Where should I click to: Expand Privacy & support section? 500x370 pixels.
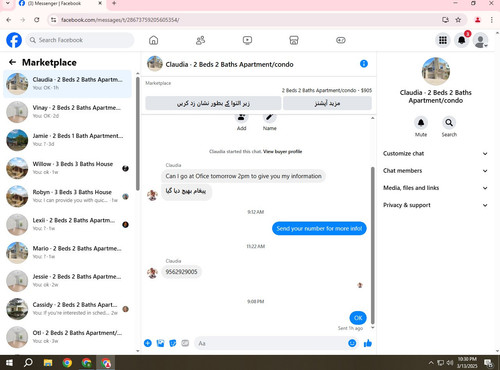coord(435,205)
